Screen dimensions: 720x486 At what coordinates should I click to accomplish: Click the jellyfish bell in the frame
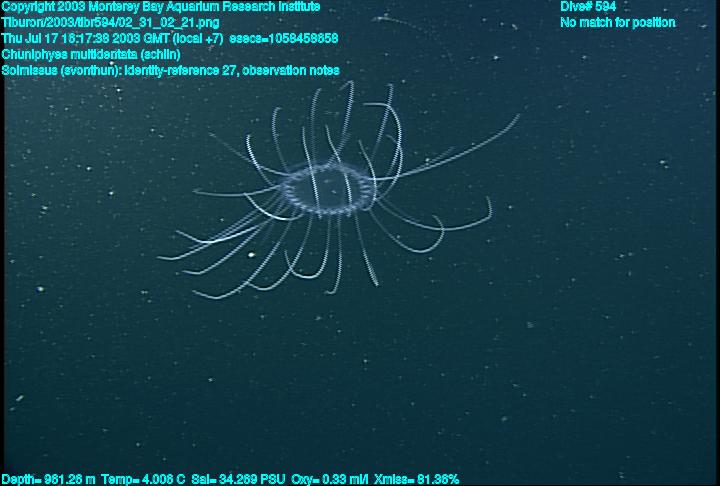pos(327,190)
